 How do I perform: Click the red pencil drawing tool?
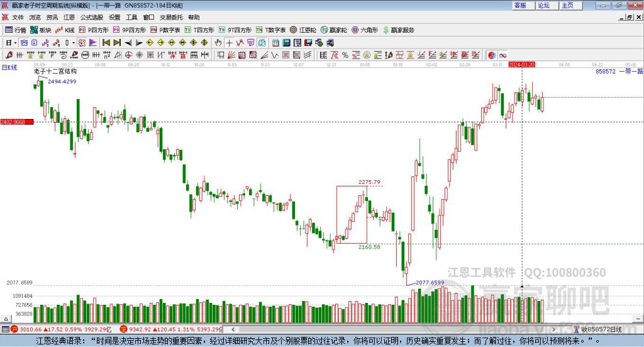point(9,55)
